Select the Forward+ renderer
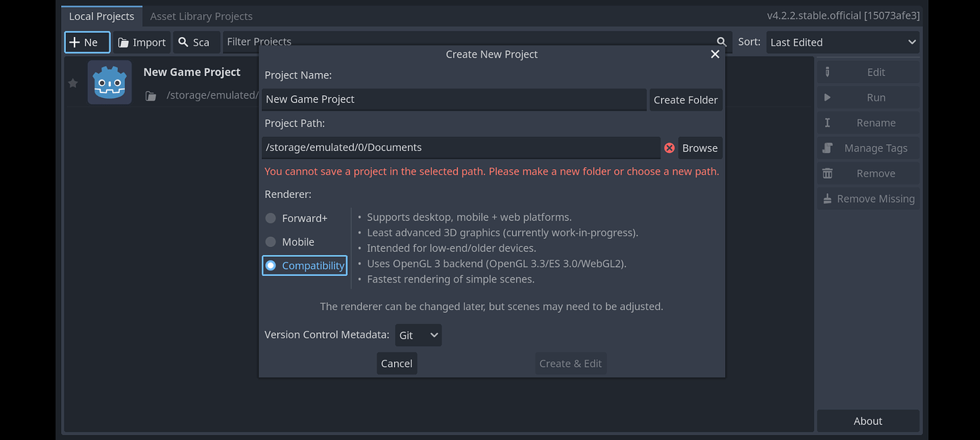 coord(271,218)
